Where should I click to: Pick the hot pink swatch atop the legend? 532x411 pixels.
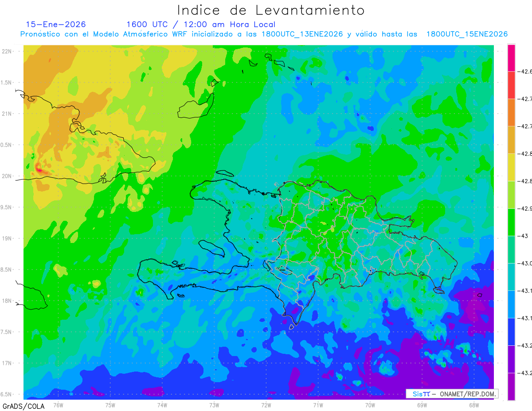(511, 58)
